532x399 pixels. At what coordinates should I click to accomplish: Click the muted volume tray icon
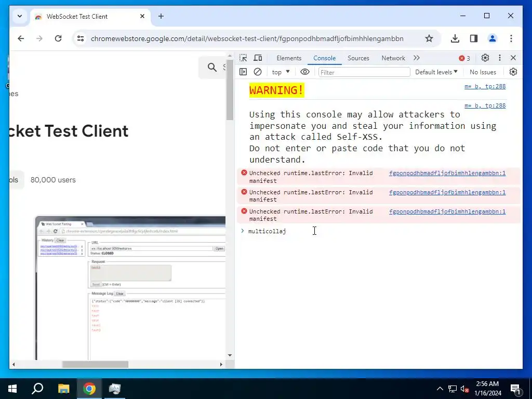(464, 389)
